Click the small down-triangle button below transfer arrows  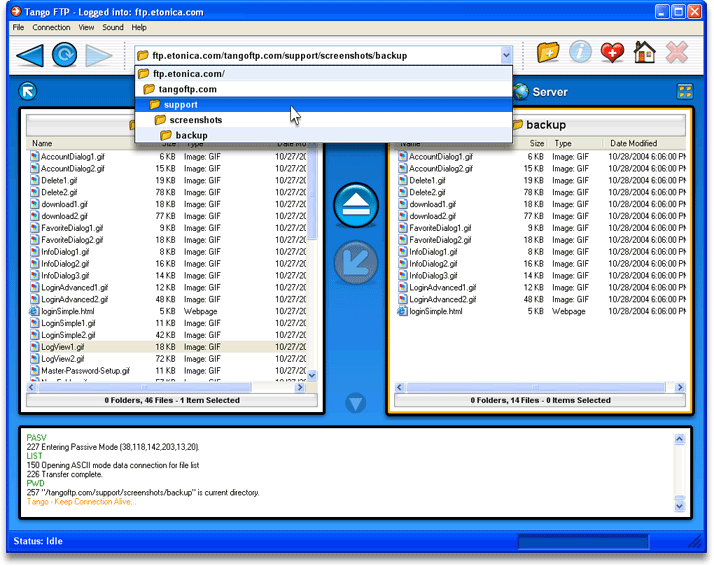[x=355, y=403]
